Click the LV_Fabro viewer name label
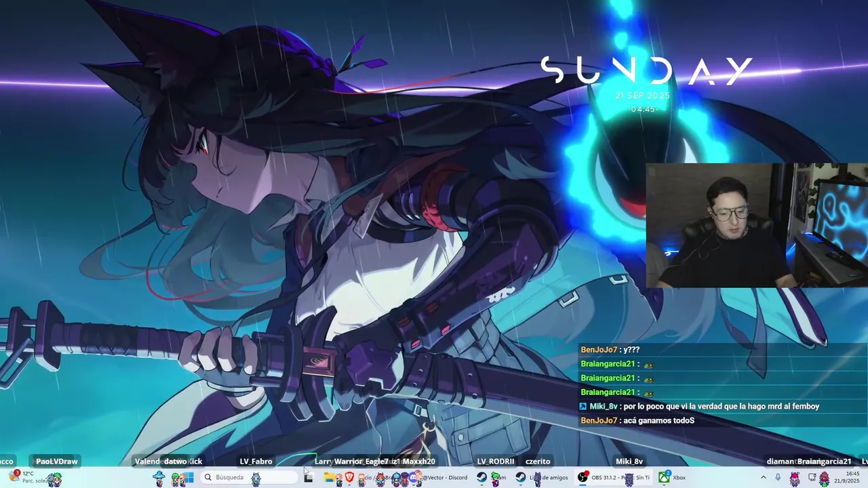Screen dimensions: 868x488 256,462
